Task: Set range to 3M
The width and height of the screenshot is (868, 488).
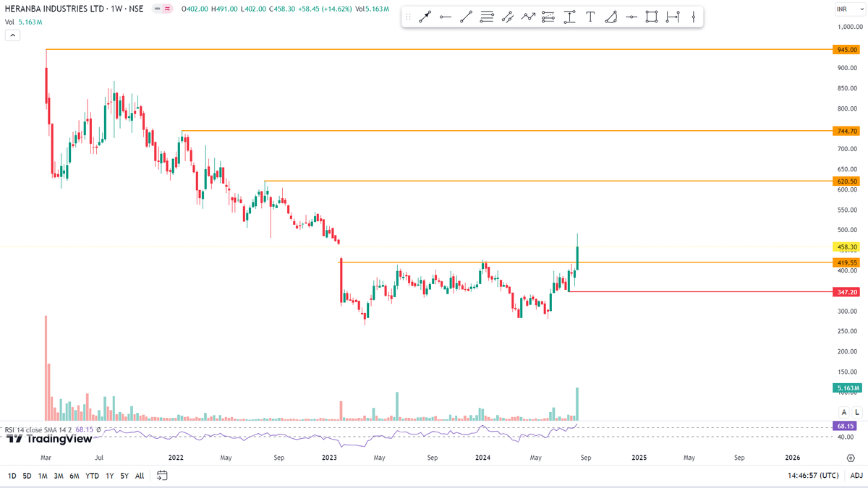Action: pyautogui.click(x=59, y=476)
